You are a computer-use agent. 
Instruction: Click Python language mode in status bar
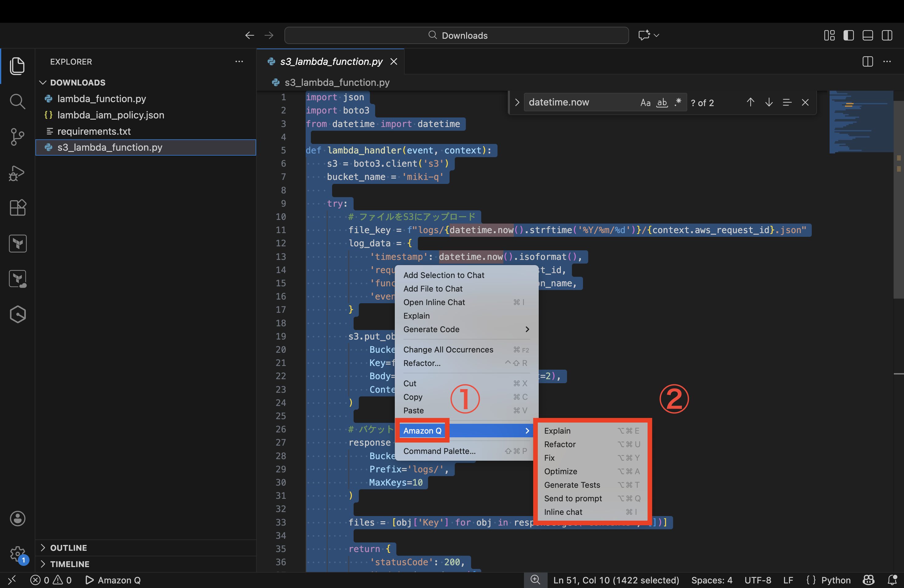tap(835, 580)
